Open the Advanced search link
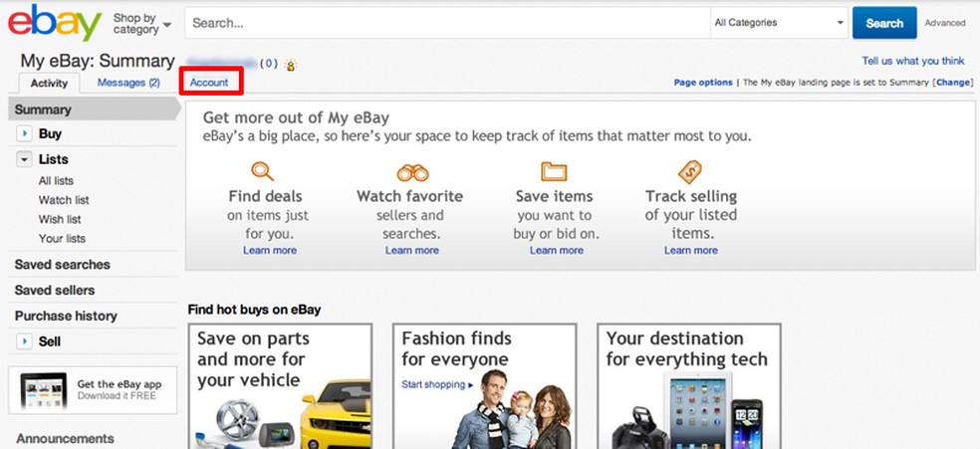 tap(945, 23)
